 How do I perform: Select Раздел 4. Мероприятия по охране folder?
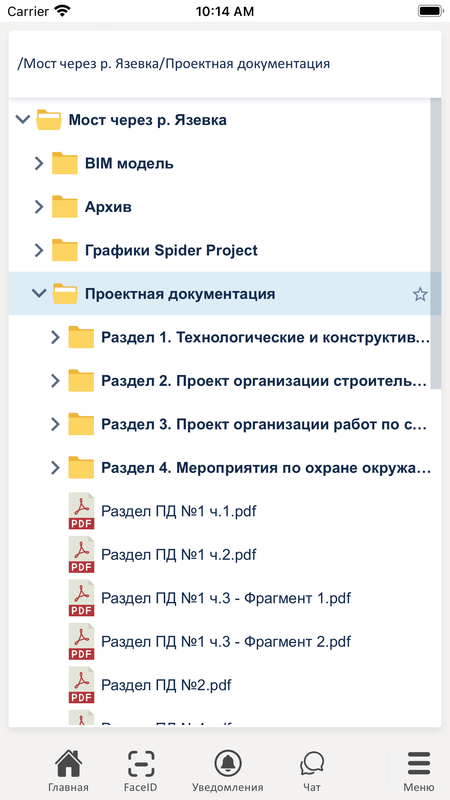tap(225, 467)
